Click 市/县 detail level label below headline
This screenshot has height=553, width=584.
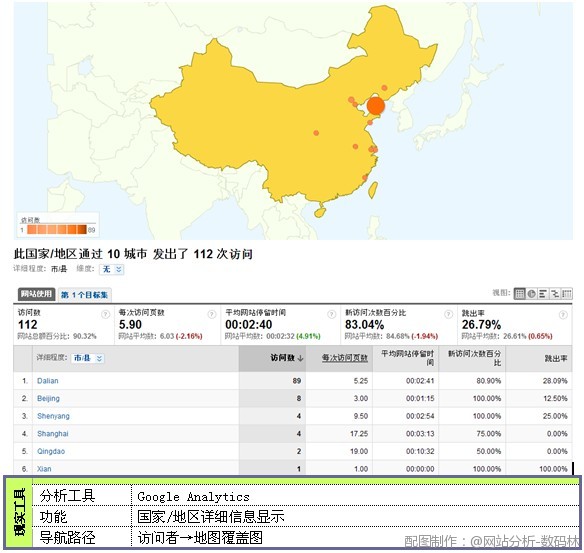pyautogui.click(x=59, y=269)
